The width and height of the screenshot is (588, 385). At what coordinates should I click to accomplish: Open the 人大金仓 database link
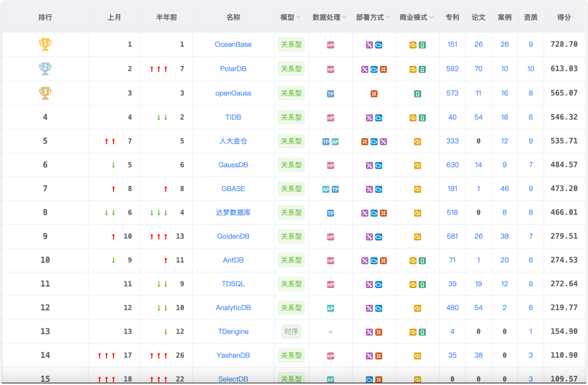(x=233, y=141)
